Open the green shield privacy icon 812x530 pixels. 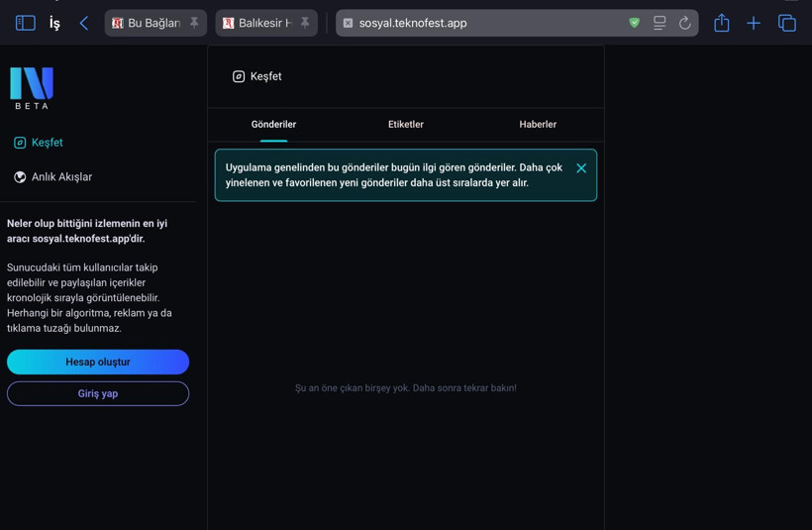pos(635,22)
